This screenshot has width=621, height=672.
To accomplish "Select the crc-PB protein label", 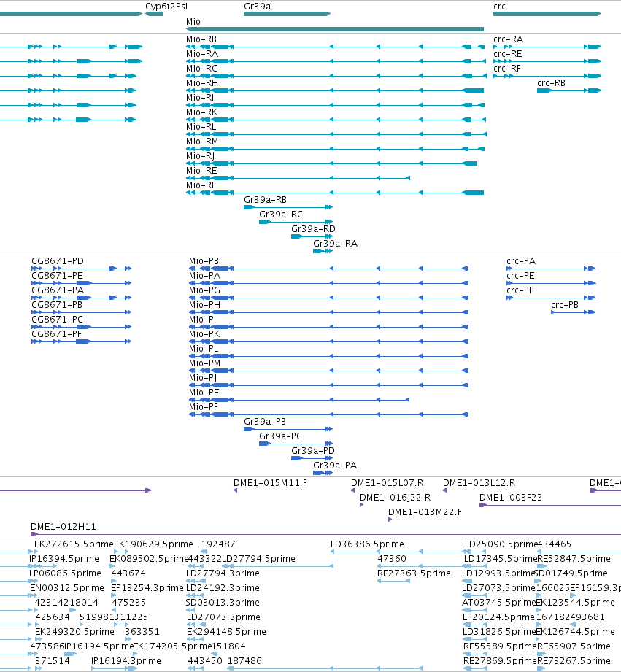I will tap(565, 305).
